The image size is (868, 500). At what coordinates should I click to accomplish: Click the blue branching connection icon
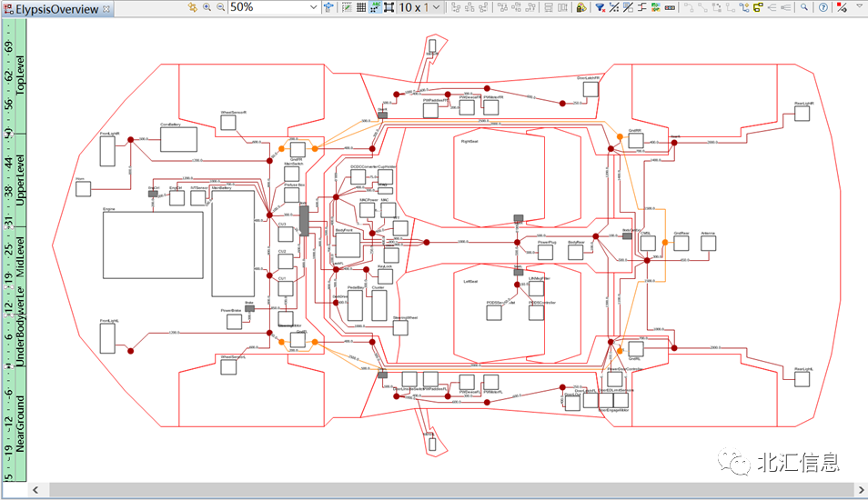click(x=744, y=7)
